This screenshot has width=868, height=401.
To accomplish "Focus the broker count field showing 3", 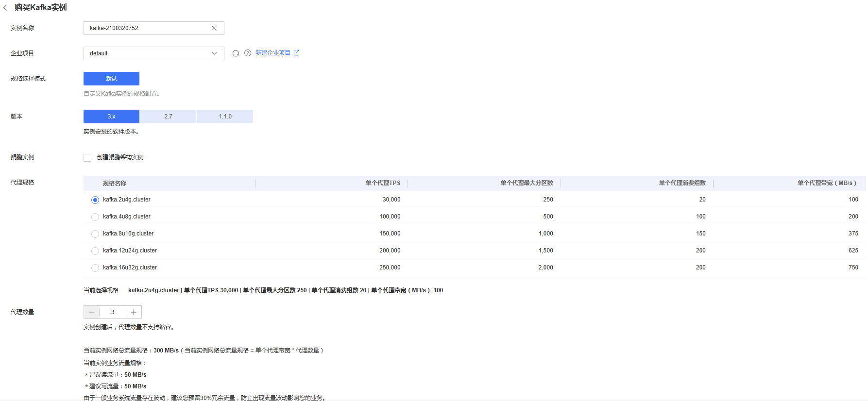I will coord(113,312).
